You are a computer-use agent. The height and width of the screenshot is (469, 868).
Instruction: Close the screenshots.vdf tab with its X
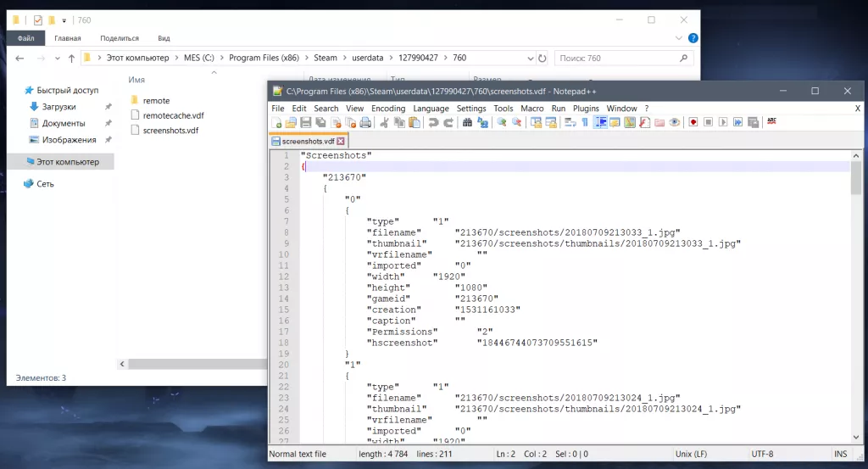pyautogui.click(x=341, y=142)
